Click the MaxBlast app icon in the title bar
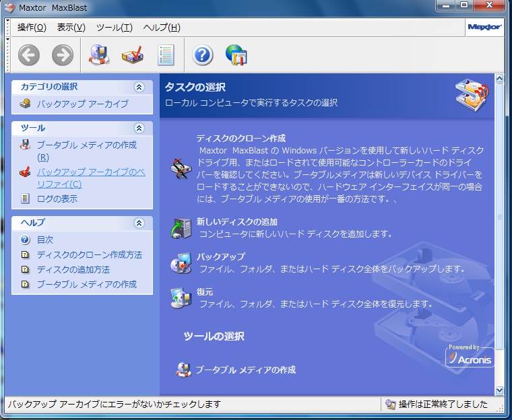Viewport: 512px width, 420px height. click(x=9, y=7)
